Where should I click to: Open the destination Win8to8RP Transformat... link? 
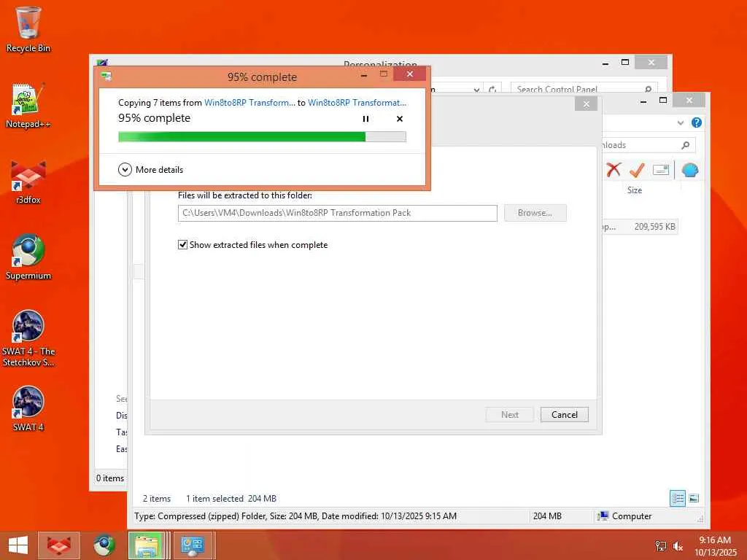click(357, 102)
